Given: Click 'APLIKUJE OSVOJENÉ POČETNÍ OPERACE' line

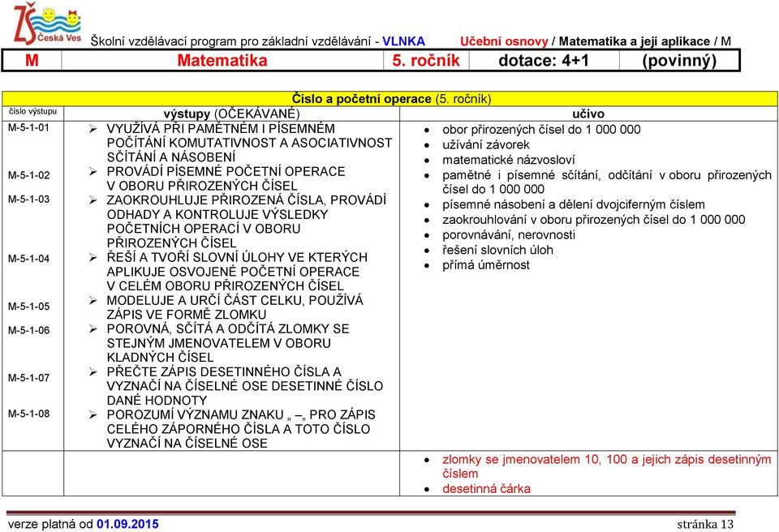Looking at the screenshot, I should coord(233,272).
